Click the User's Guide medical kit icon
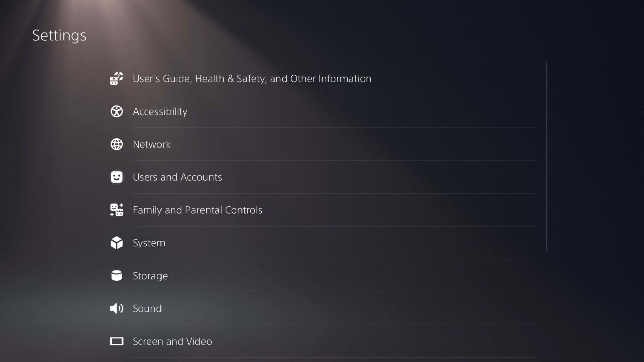The image size is (644, 362). click(x=116, y=78)
